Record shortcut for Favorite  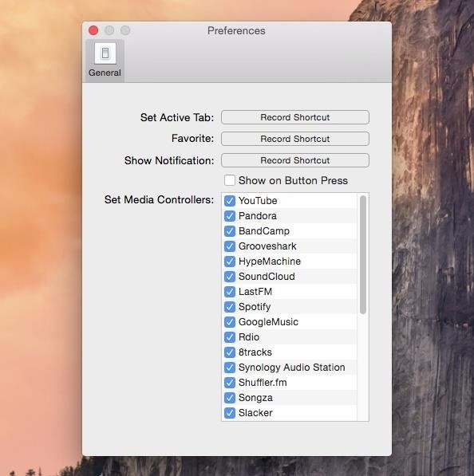pyautogui.click(x=295, y=139)
